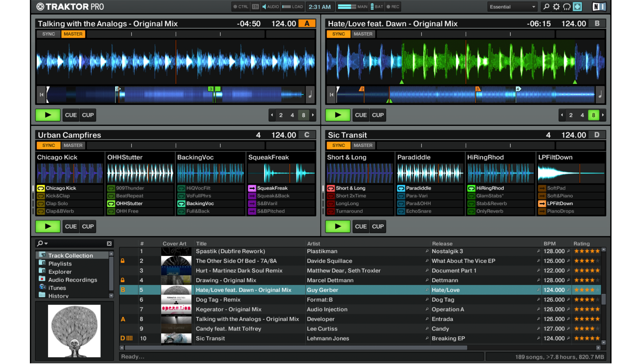This screenshot has width=639, height=364.
Task: Toggle MASTER on Deck B
Action: coord(363,34)
